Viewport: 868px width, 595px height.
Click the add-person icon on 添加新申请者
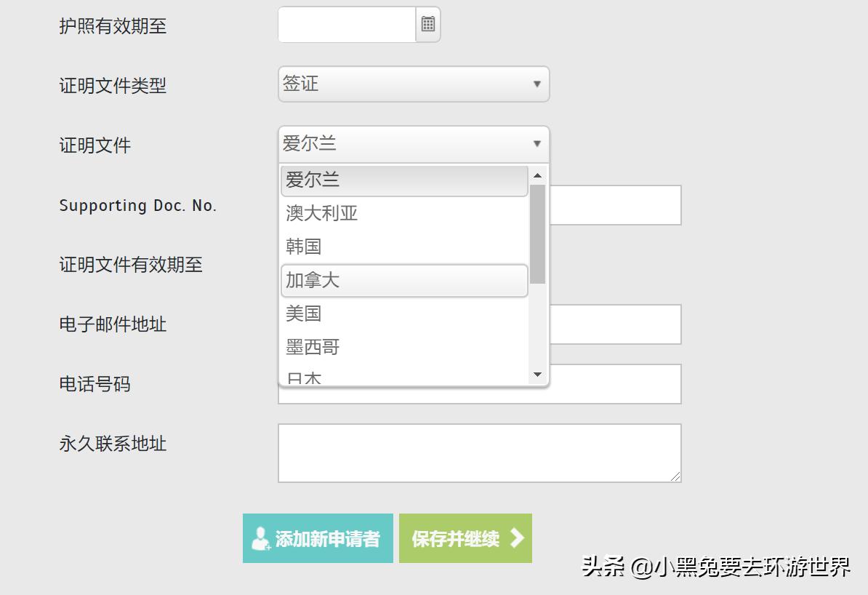260,538
